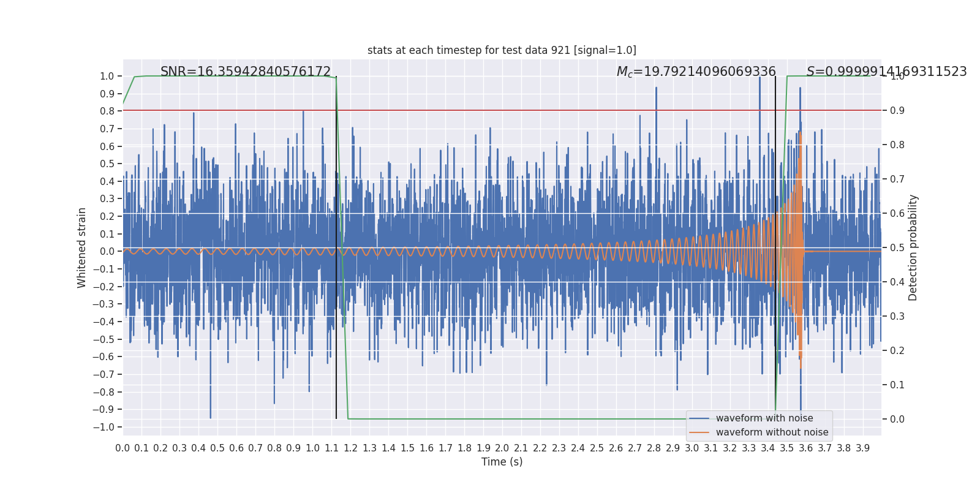Pick the blue line swatch in legend
The height and width of the screenshot is (490, 980).
click(x=699, y=418)
